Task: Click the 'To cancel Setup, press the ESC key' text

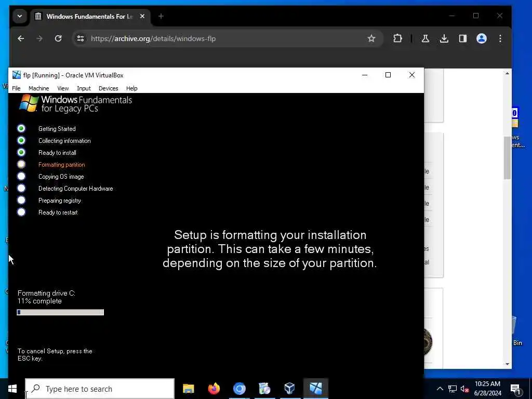Action: click(x=55, y=354)
